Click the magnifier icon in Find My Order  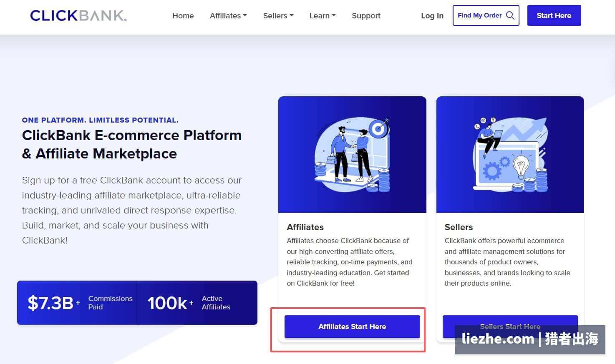510,15
